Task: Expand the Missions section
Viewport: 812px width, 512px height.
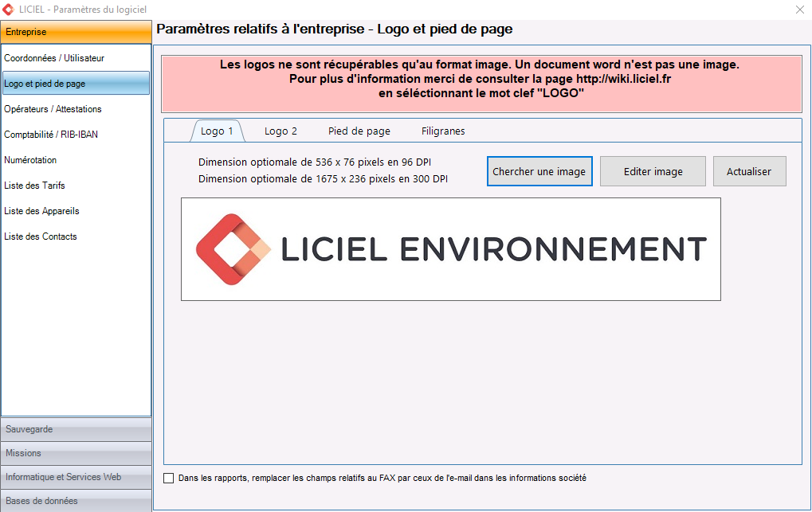Action: pos(76,453)
